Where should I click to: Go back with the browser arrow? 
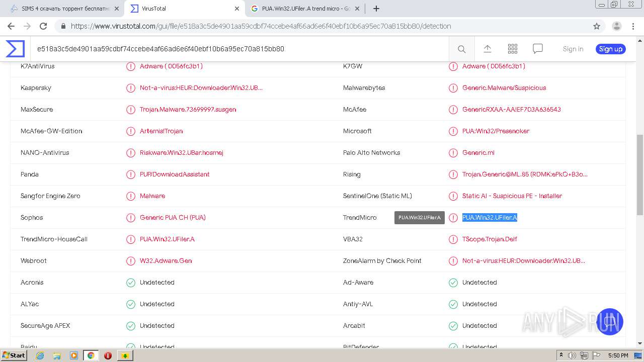click(x=11, y=26)
